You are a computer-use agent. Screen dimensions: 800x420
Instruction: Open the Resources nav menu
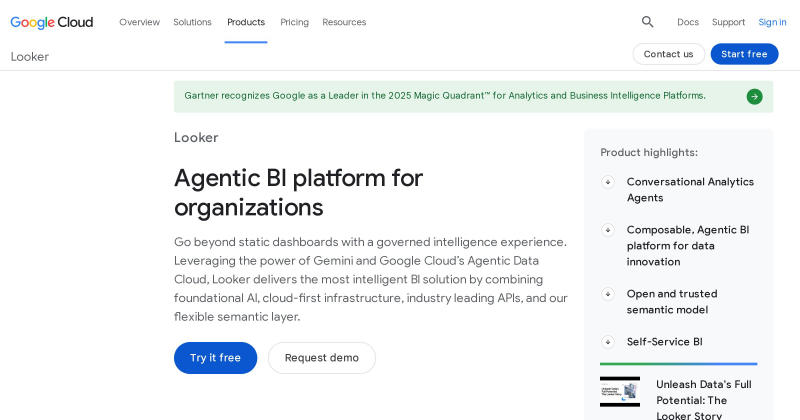(344, 22)
